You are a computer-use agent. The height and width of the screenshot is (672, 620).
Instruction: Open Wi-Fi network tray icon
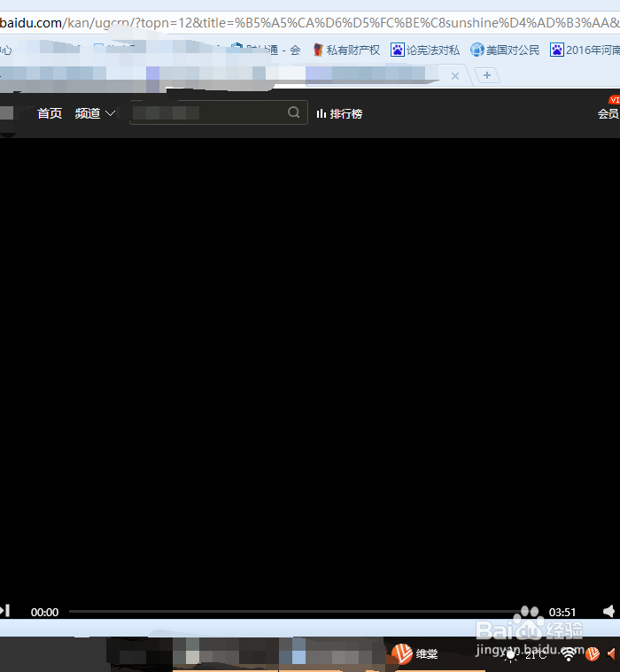click(x=569, y=654)
